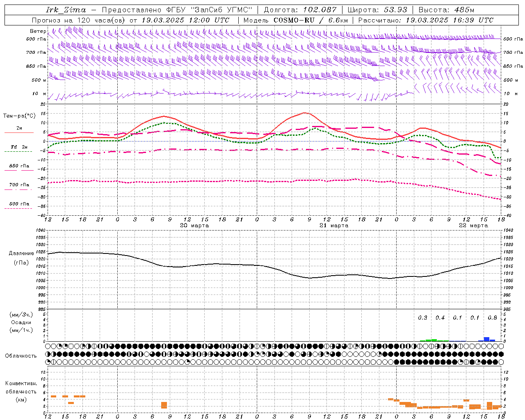Click the "0.3" precipitation total value
525x420 pixels.
422,318
